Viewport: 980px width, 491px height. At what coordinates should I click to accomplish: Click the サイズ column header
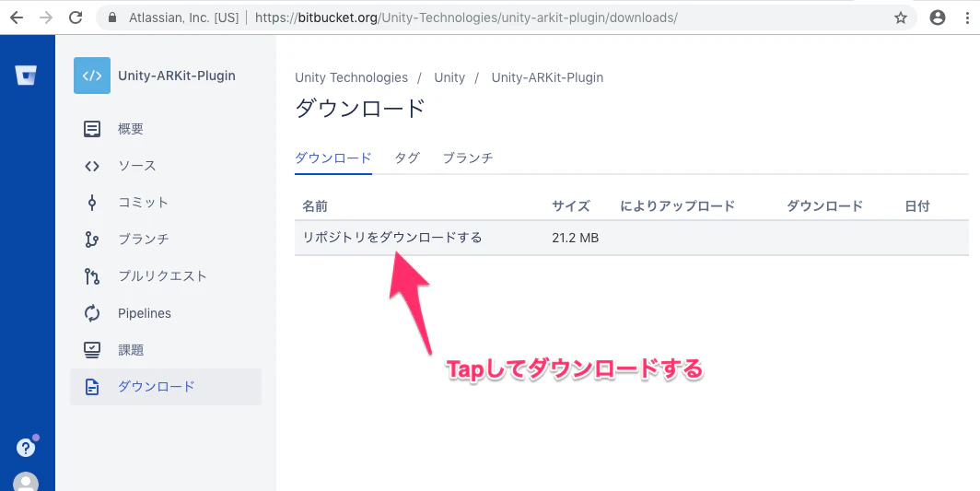pyautogui.click(x=571, y=205)
